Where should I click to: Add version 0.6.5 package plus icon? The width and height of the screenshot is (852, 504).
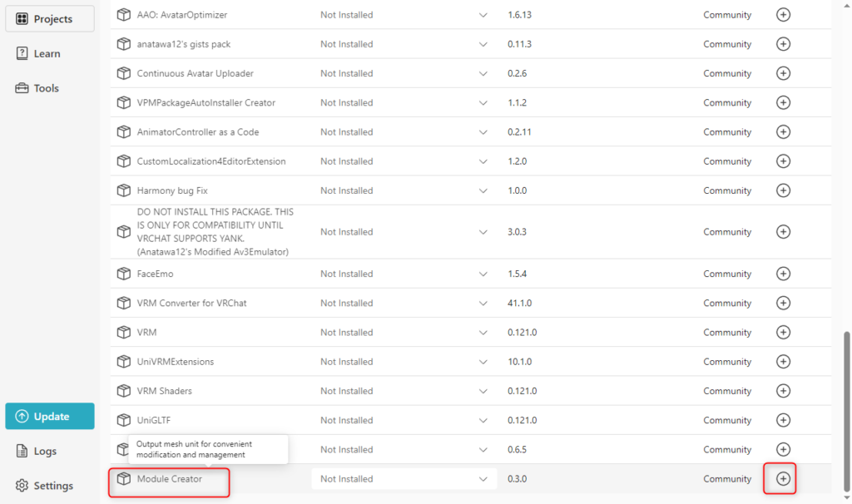[783, 450]
